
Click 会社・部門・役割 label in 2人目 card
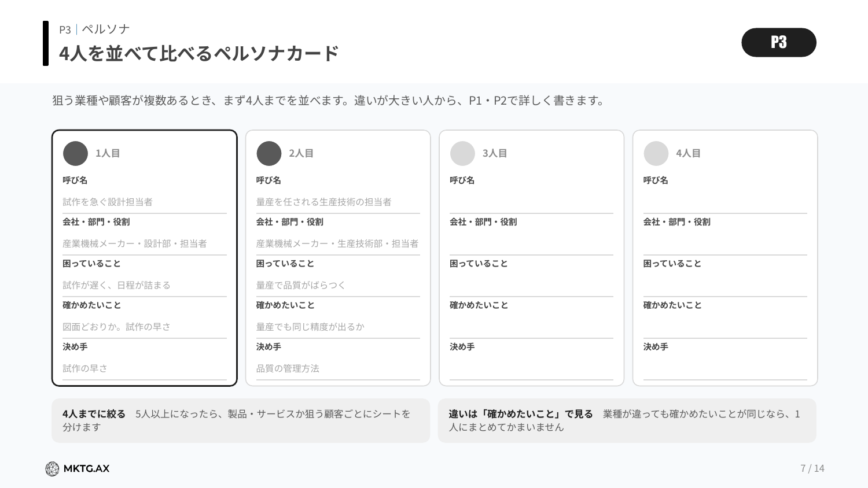coord(290,222)
